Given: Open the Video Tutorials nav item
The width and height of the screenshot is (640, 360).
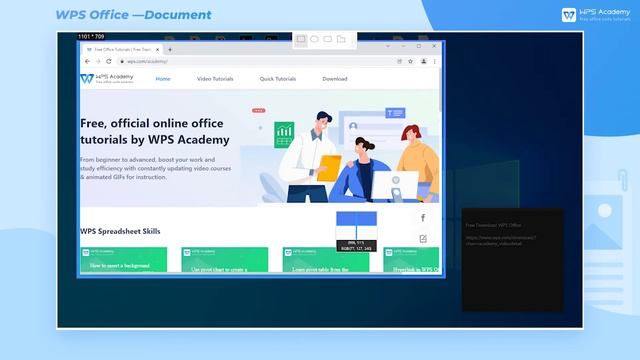Looking at the screenshot, I should pos(215,79).
